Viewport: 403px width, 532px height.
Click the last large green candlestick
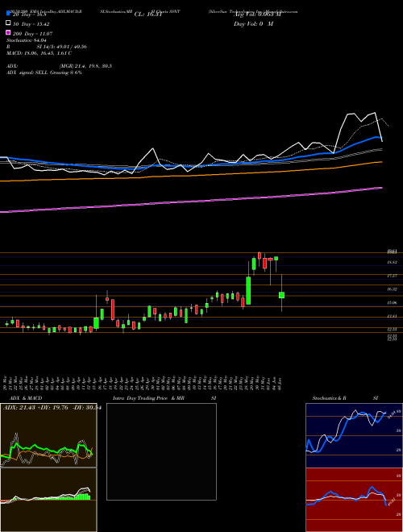(281, 295)
